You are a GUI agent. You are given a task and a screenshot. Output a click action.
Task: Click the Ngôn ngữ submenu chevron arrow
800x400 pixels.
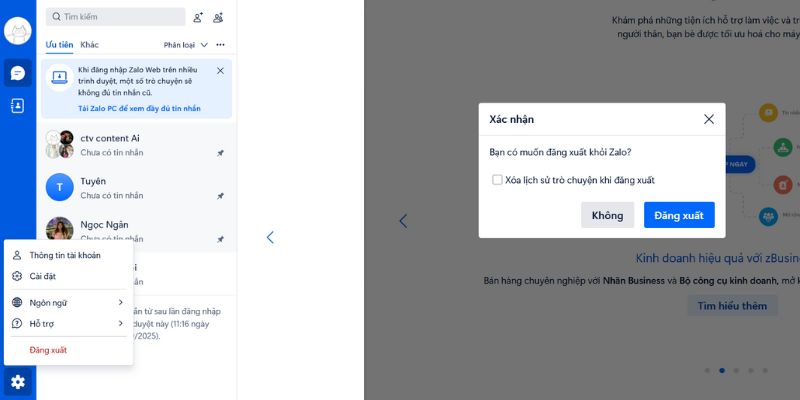[121, 303]
